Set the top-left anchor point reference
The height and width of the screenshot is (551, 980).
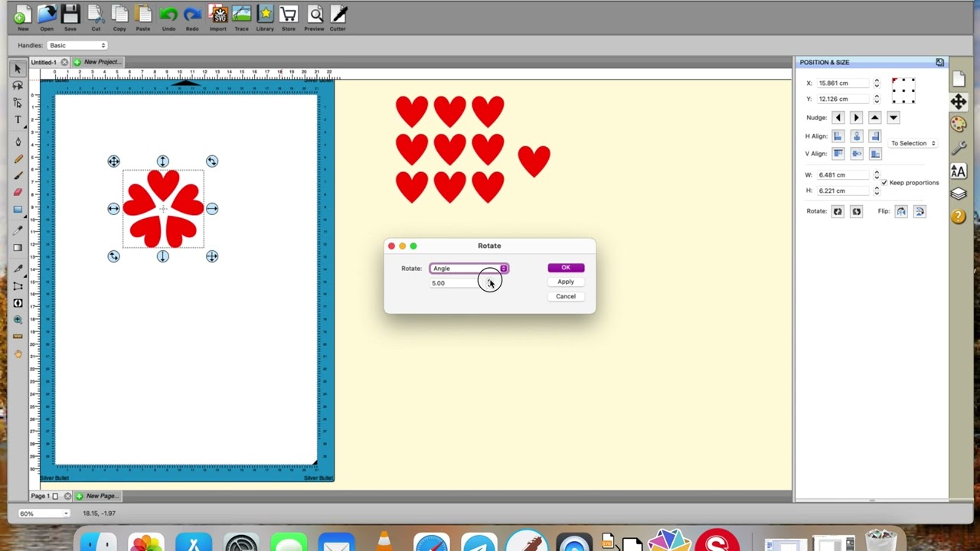(894, 80)
